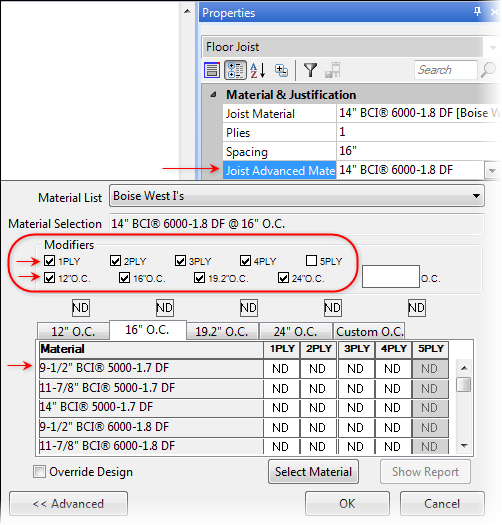Toggle the 19.2"O.C. checkbox

click(200, 278)
